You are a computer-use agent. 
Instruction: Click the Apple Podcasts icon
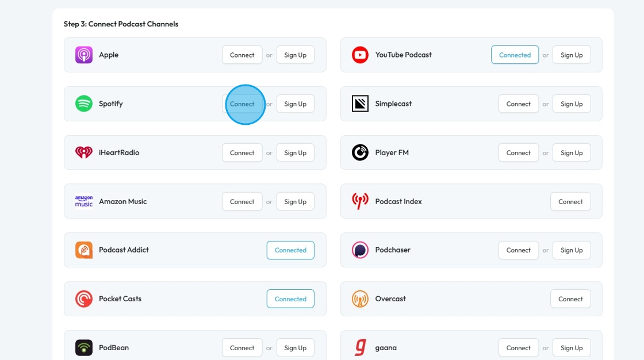point(84,55)
